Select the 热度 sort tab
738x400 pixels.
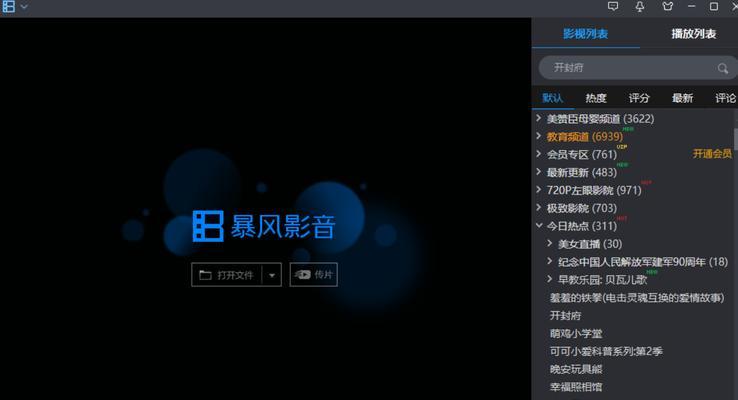tap(596, 98)
